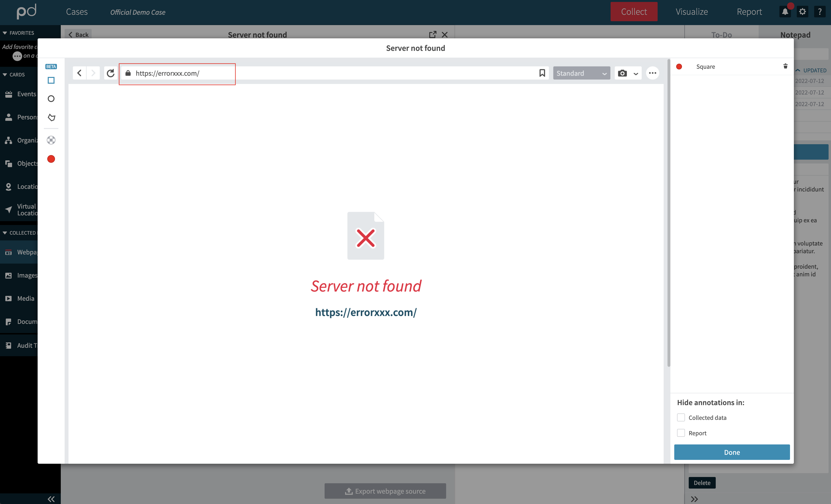This screenshot has height=504, width=831.
Task: Reload the errorxxx.com page
Action: [111, 73]
